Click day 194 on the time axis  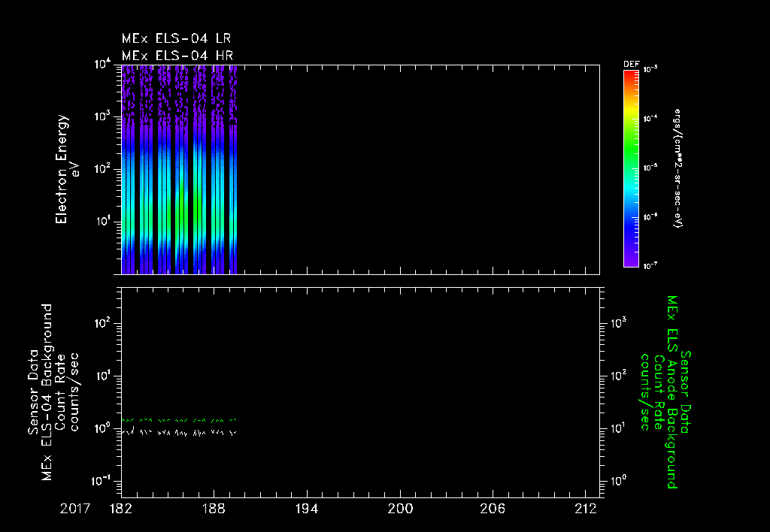point(308,509)
